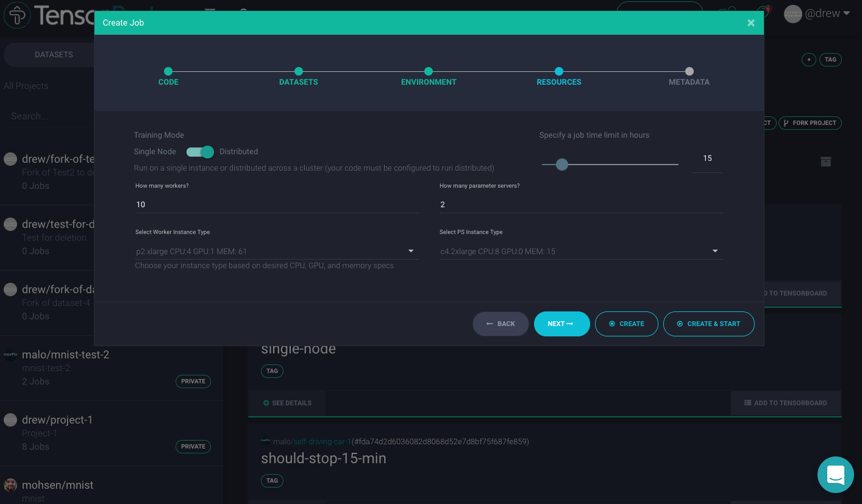Click the TensorPort logo icon
Image resolution: width=862 pixels, height=504 pixels.
(17, 15)
